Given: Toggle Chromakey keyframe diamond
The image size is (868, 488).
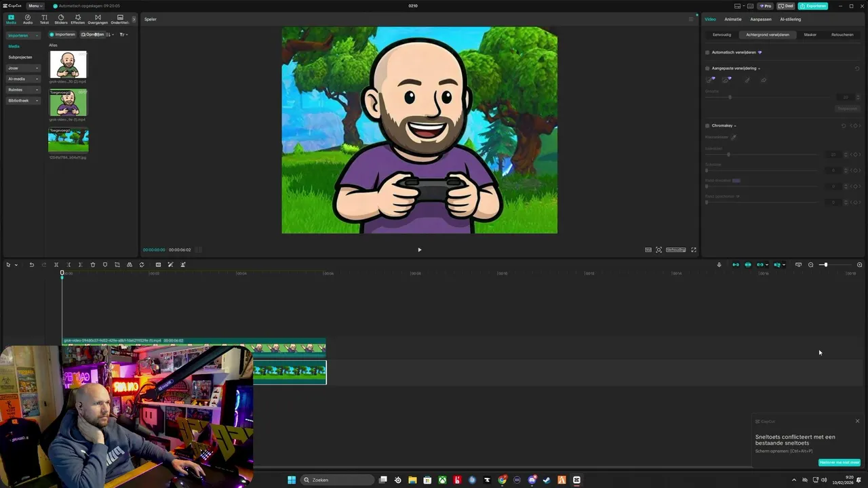Looking at the screenshot, I should click(856, 125).
